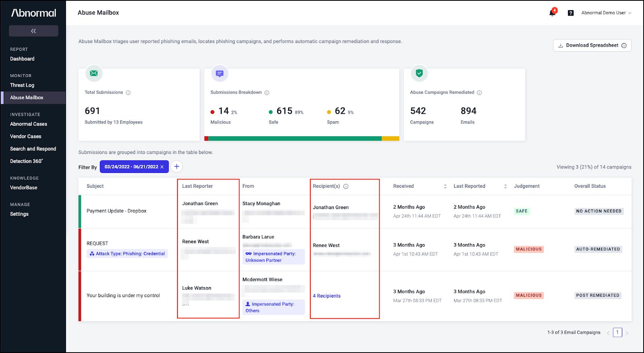
Task: Open the 4 Recipients link
Action: coord(327,296)
